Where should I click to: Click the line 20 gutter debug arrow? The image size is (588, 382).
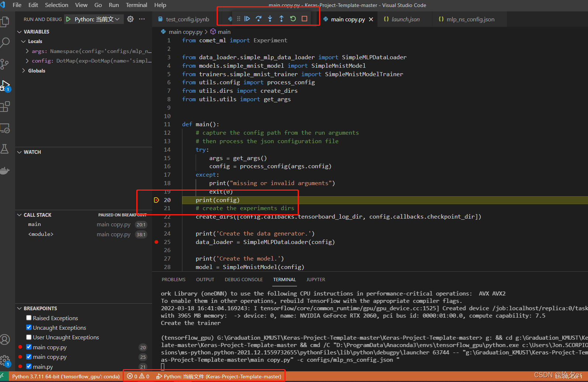click(x=156, y=200)
